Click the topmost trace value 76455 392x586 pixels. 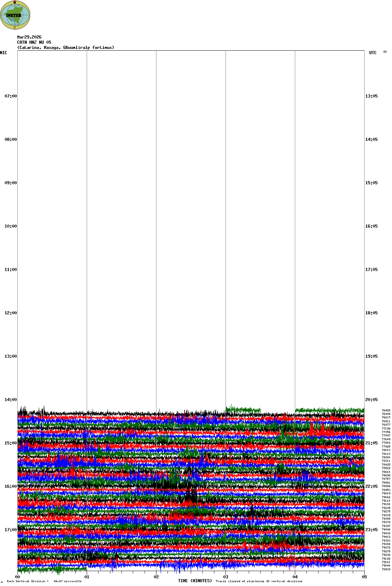(386, 410)
